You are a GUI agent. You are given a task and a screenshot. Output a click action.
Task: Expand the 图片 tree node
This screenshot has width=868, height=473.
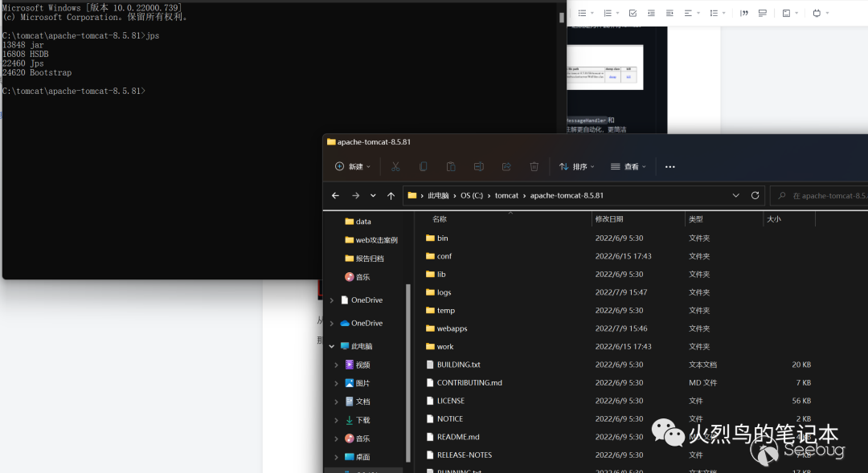336,383
